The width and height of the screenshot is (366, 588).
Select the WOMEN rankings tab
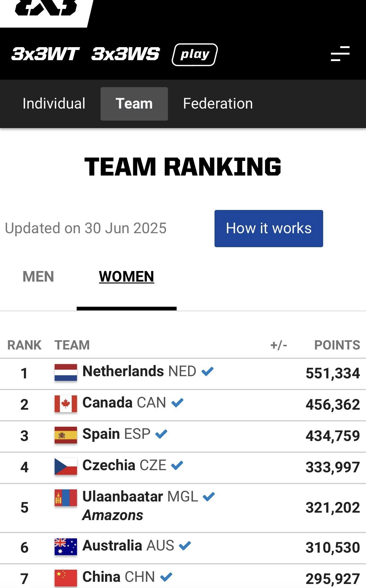click(x=126, y=276)
